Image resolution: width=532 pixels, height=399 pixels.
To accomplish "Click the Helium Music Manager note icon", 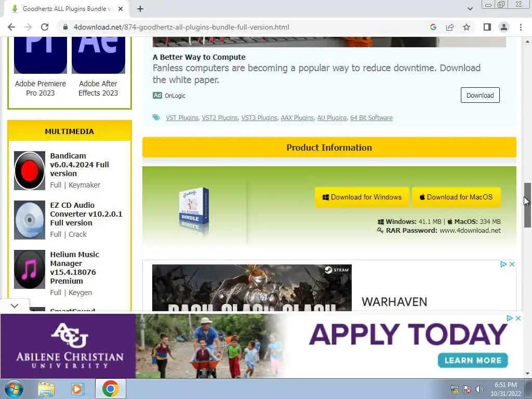I will (x=30, y=270).
